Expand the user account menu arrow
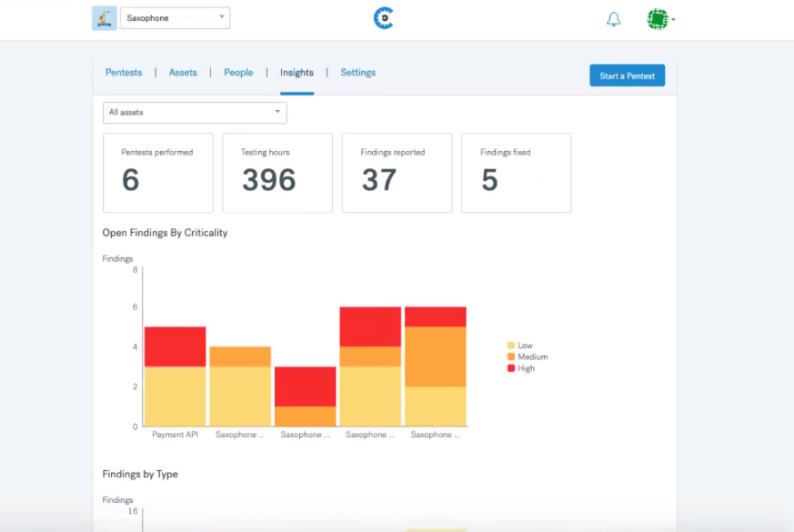794x532 pixels. click(673, 20)
